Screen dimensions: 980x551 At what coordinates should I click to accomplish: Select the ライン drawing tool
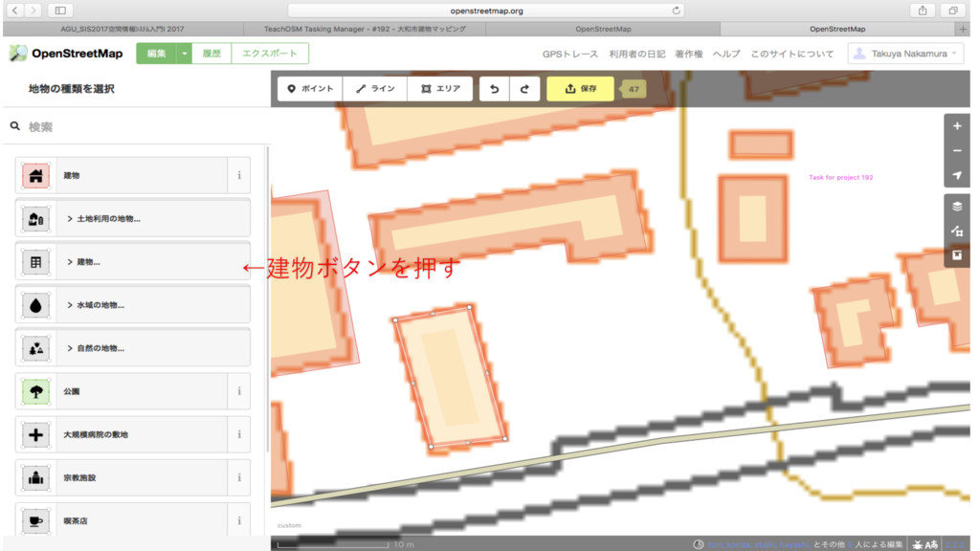(x=375, y=89)
